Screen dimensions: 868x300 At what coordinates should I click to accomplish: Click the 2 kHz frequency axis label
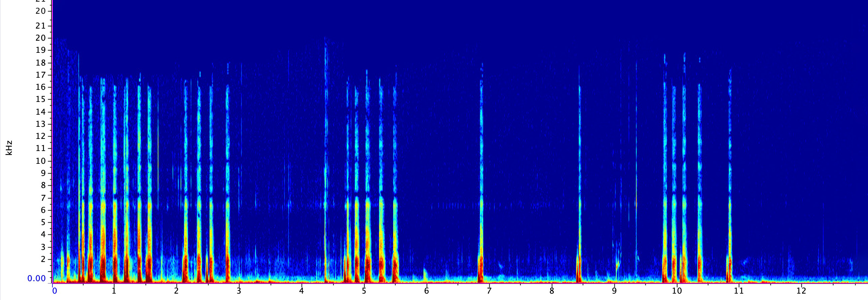point(43,259)
